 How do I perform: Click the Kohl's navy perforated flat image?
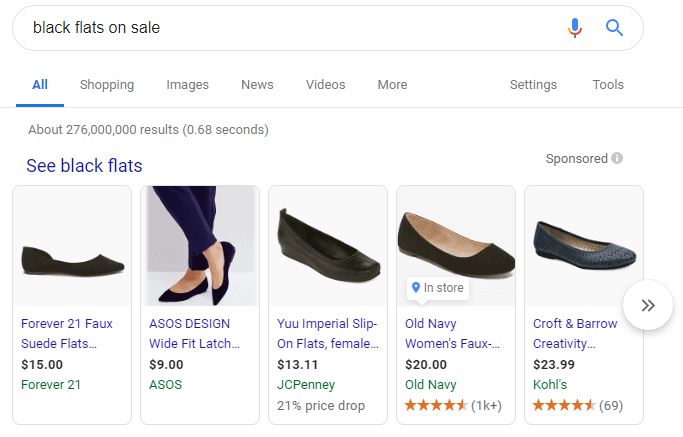[x=584, y=246]
